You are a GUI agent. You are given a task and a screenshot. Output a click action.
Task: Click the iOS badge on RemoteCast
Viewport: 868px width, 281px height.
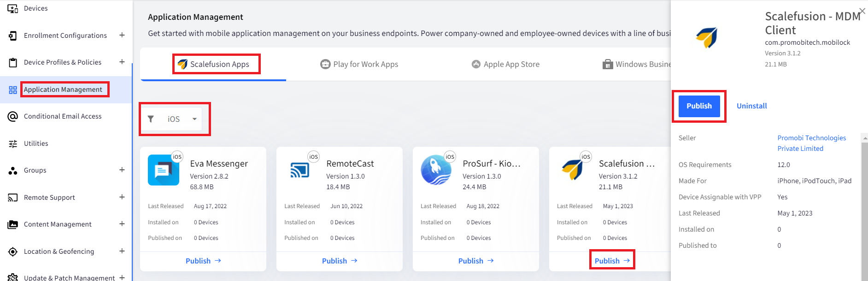click(314, 157)
